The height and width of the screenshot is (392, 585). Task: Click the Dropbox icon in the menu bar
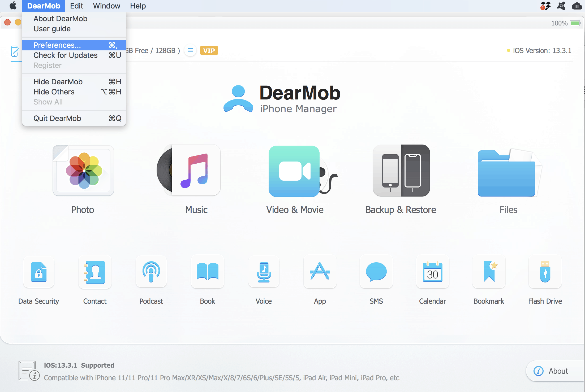click(545, 6)
